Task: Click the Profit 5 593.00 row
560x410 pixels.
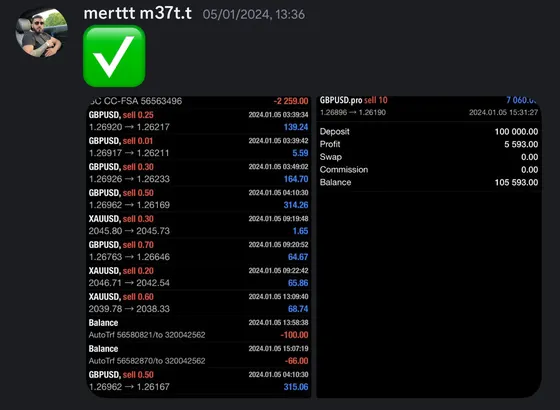Action: [429, 144]
